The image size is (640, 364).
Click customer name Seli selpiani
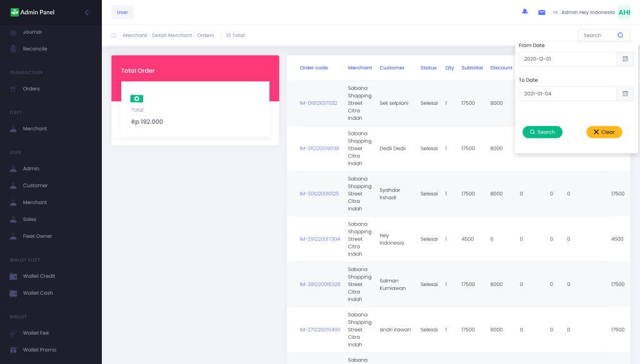pyautogui.click(x=394, y=103)
